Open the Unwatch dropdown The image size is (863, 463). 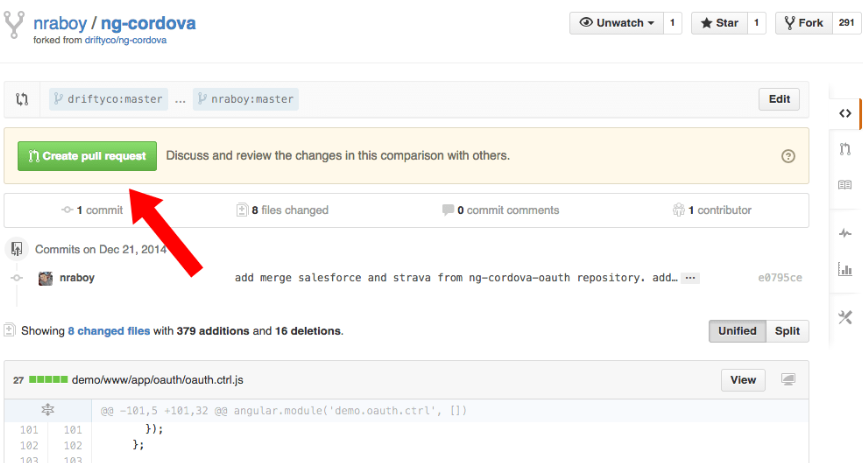(616, 23)
